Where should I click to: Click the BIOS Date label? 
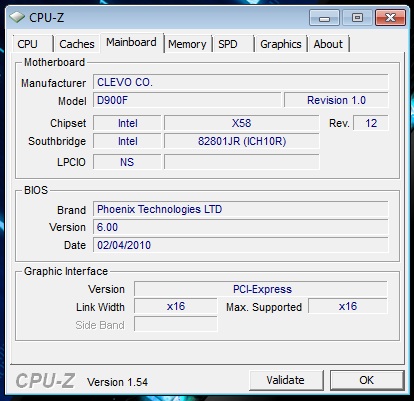pyautogui.click(x=75, y=245)
